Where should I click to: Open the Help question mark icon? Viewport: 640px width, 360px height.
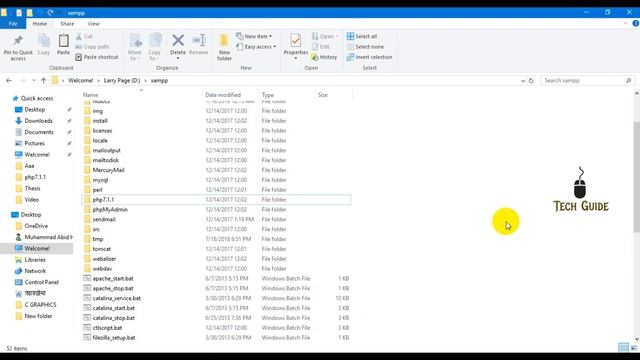tap(635, 24)
